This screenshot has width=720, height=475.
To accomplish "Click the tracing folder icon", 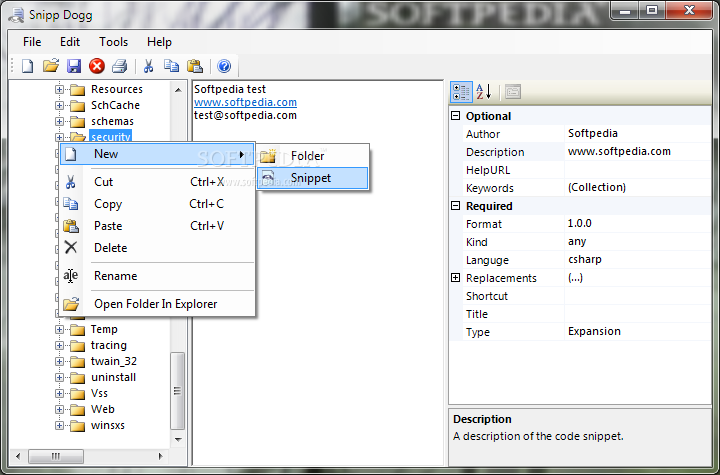I will click(x=78, y=345).
